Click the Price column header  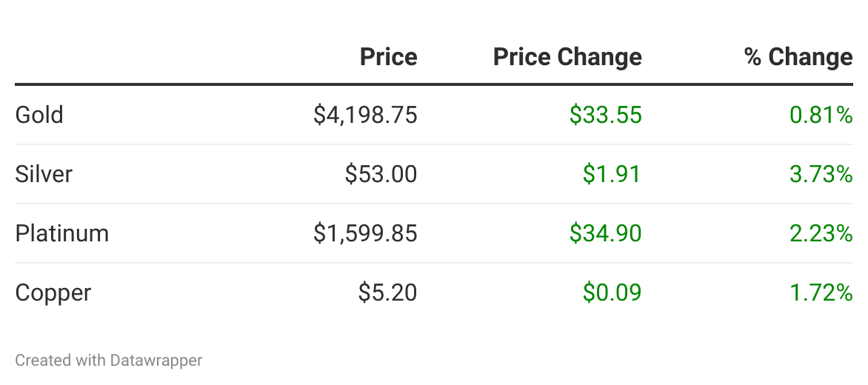click(x=388, y=57)
